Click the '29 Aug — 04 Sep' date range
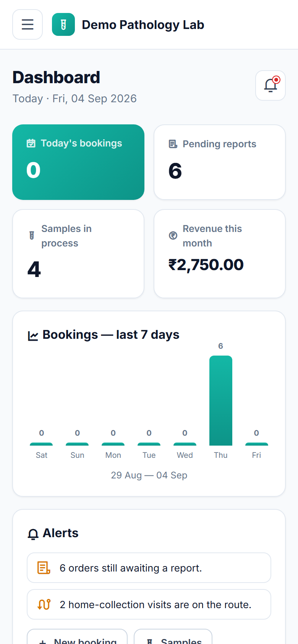The height and width of the screenshot is (644, 298). click(x=149, y=475)
